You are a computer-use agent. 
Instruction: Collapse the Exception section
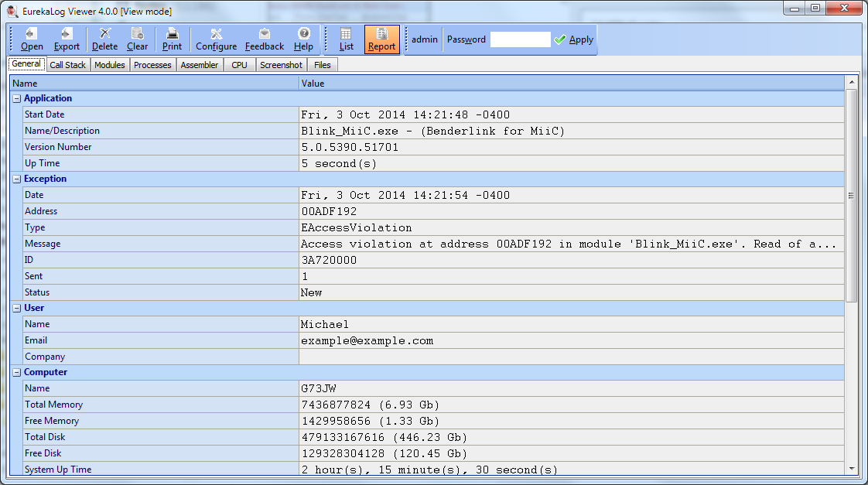[x=17, y=179]
